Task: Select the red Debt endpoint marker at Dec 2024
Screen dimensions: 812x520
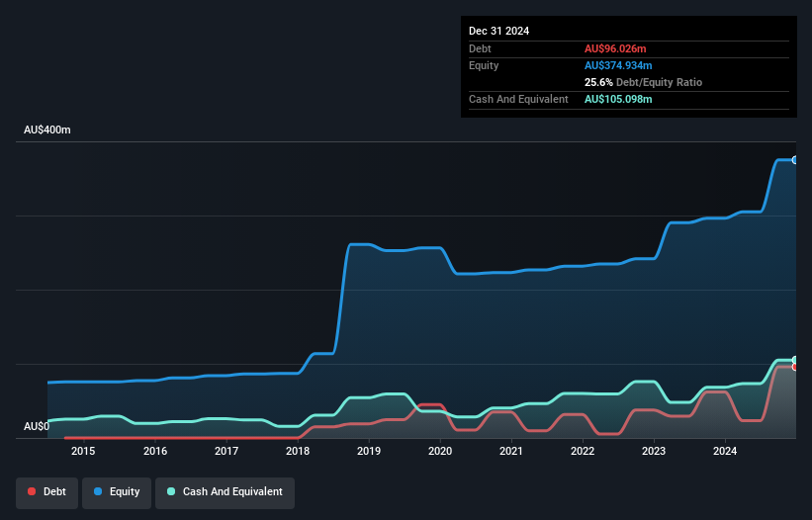Action: (x=795, y=367)
